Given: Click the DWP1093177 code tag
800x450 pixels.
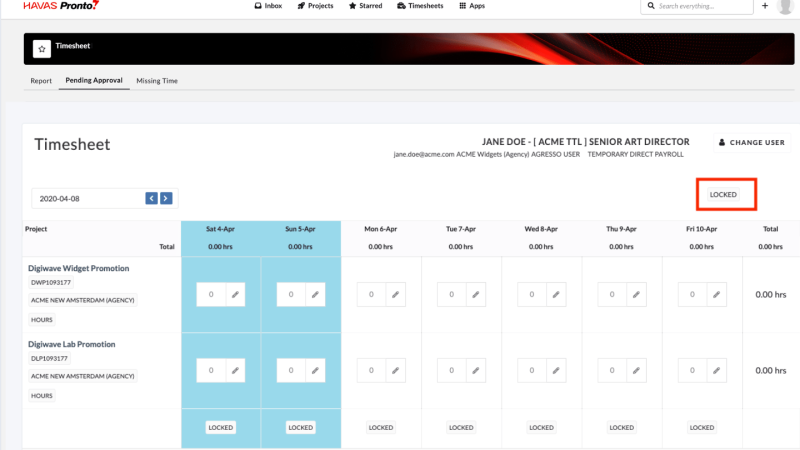Looking at the screenshot, I should coord(51,282).
